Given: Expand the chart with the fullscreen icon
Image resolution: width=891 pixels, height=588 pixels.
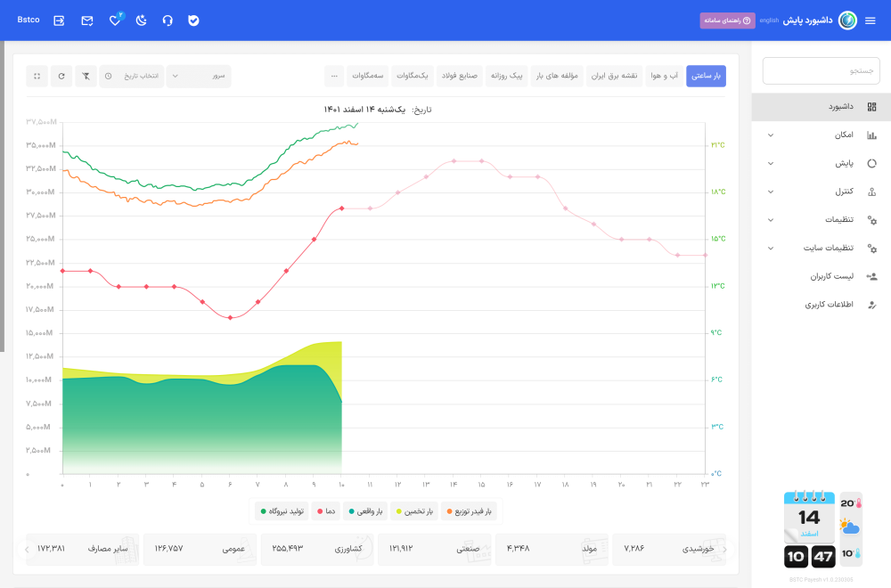Looking at the screenshot, I should pyautogui.click(x=37, y=76).
